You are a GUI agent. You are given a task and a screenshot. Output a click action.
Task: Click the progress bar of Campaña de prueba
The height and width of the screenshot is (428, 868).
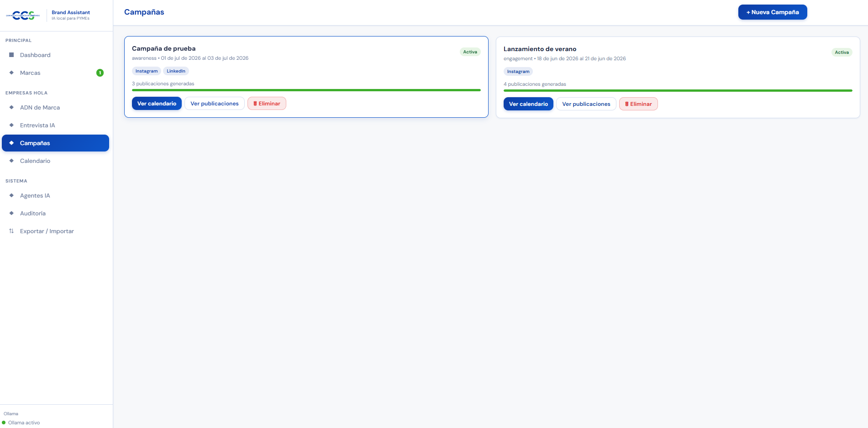coord(306,90)
